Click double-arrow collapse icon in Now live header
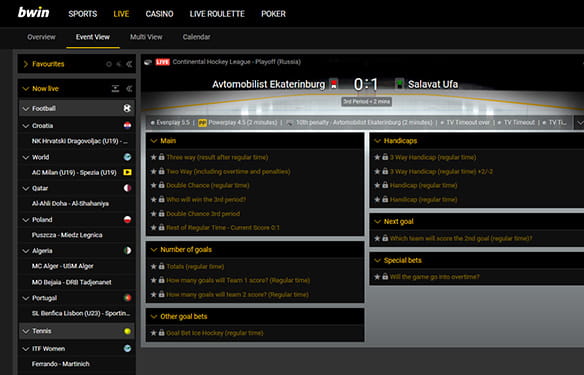The image size is (584, 375). pos(129,89)
